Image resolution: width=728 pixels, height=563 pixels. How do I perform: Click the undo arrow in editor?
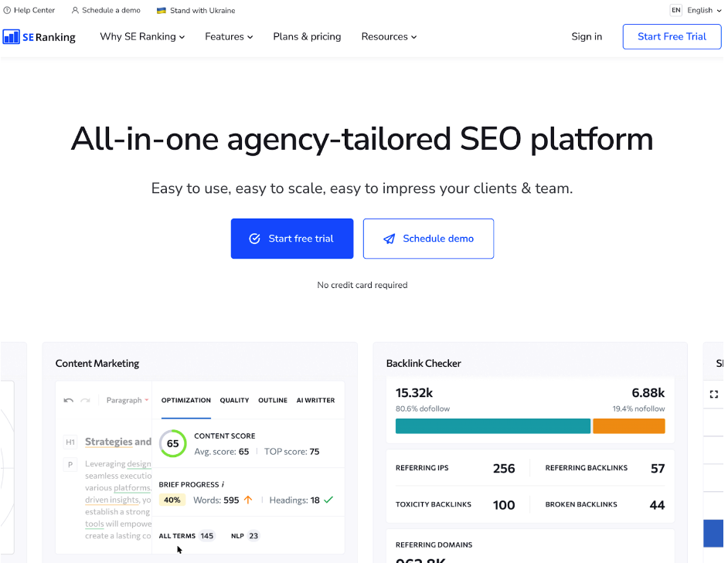68,400
